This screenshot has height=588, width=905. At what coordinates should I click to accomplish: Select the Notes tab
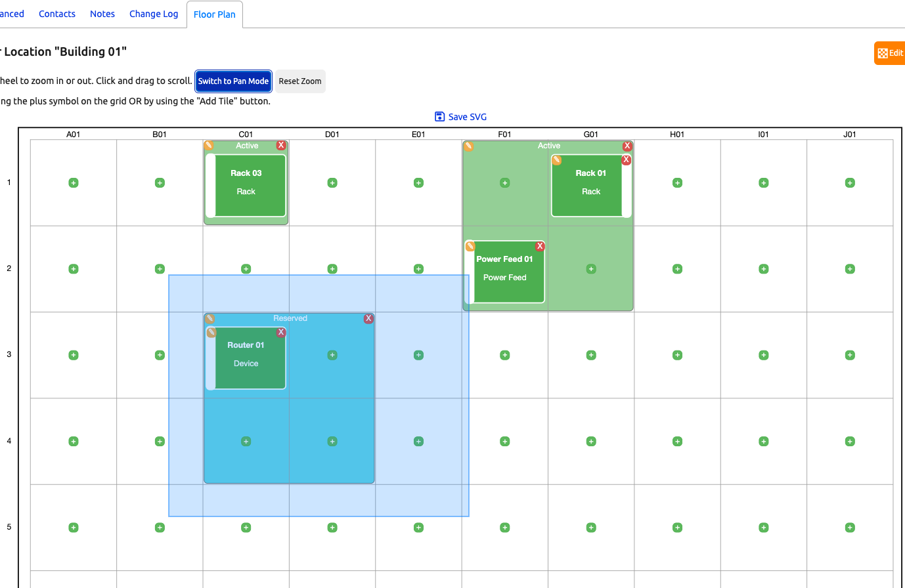coord(102,13)
